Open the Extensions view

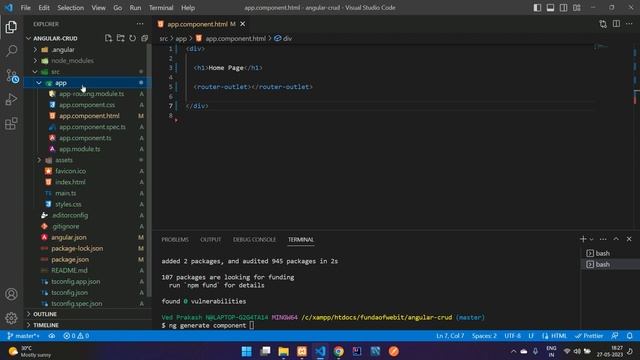pos(11,123)
